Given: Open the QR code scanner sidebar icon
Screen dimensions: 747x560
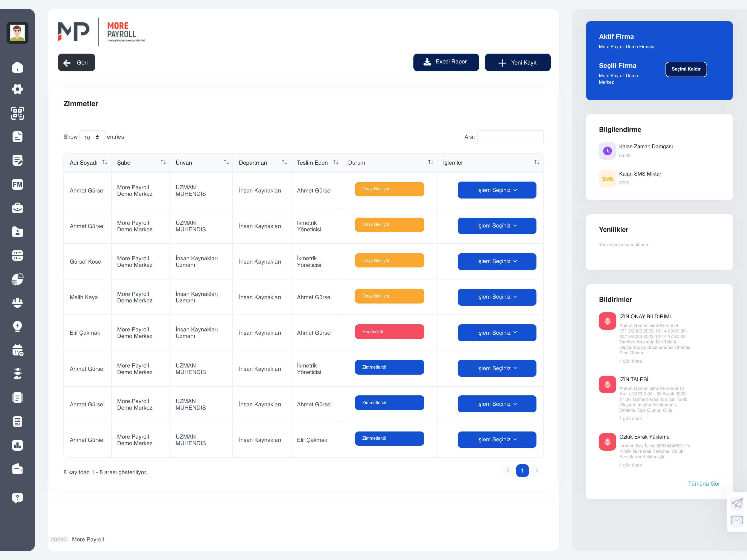Looking at the screenshot, I should click(17, 113).
